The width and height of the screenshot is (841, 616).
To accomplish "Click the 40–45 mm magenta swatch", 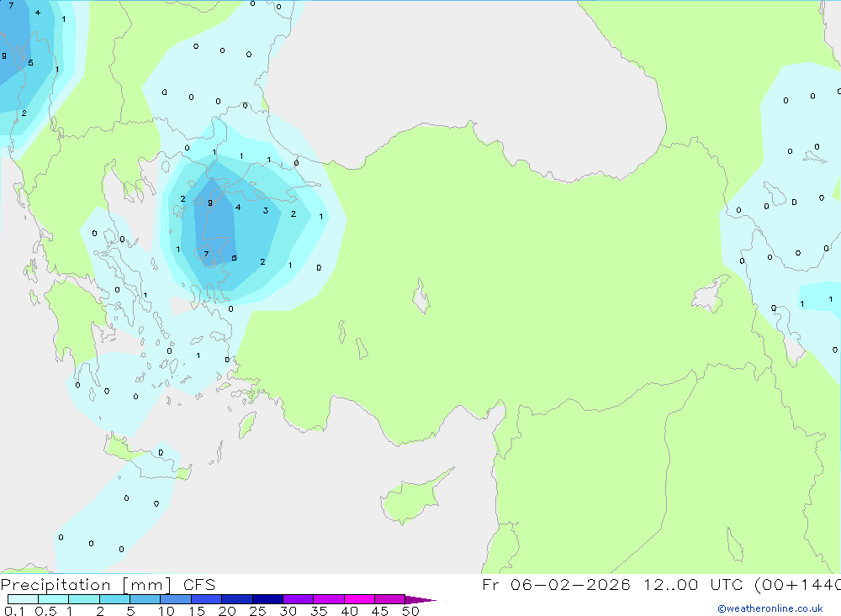I will [359, 599].
